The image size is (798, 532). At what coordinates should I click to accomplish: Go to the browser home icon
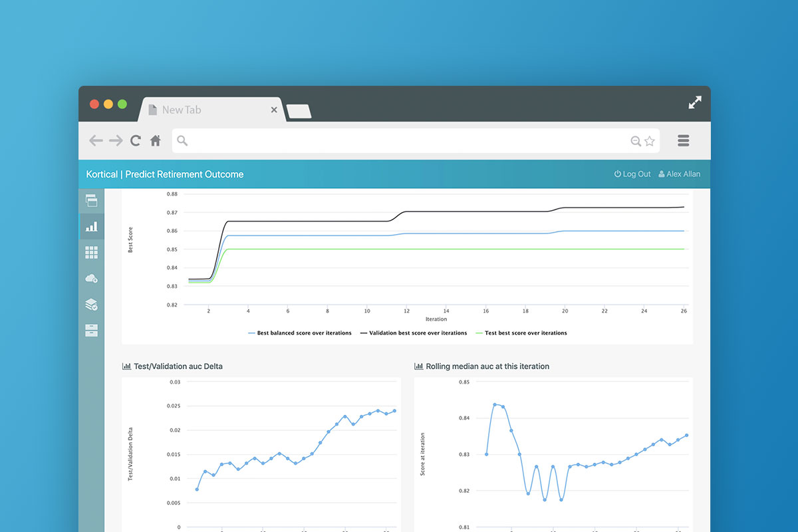click(156, 140)
